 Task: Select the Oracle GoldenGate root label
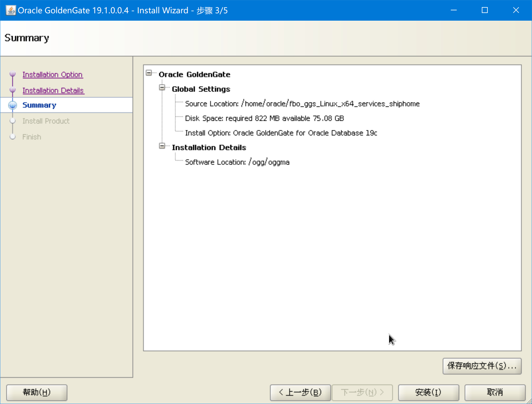[x=195, y=75]
